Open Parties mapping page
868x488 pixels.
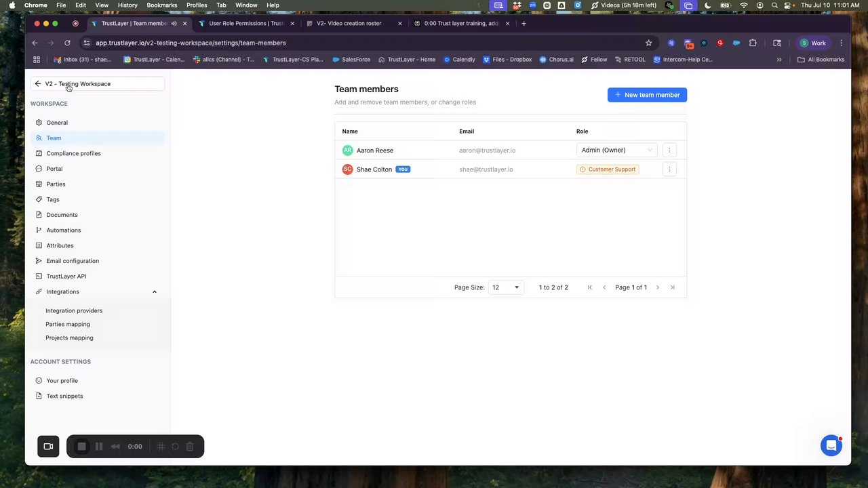pyautogui.click(x=68, y=324)
